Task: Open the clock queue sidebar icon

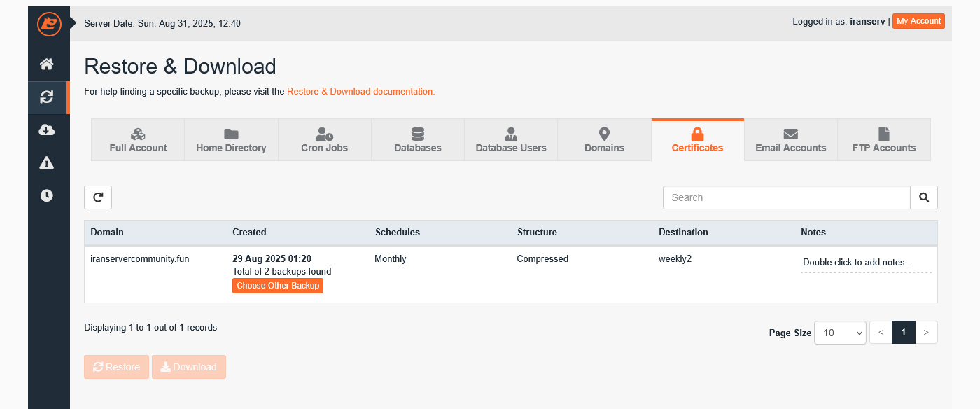Action: click(47, 196)
